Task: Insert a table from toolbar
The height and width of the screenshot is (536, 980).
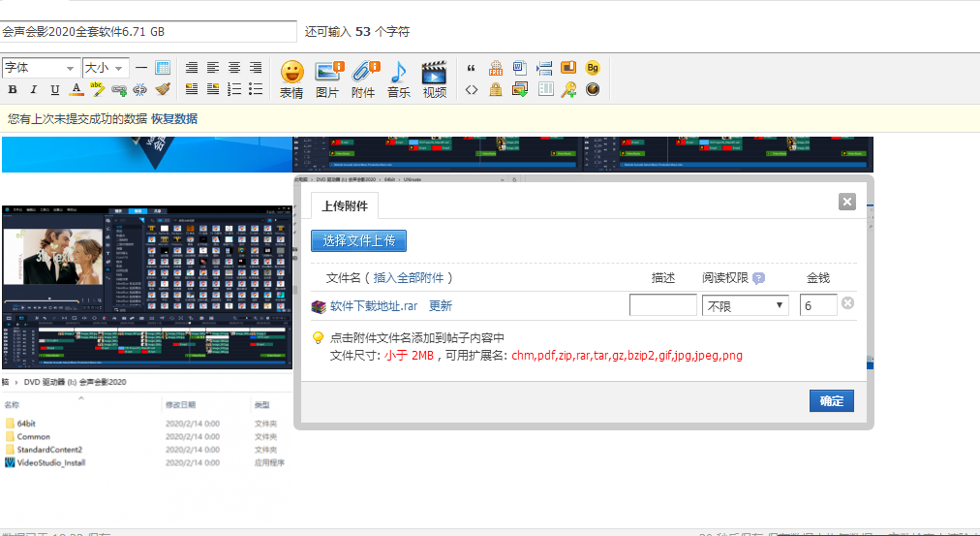Action: [163, 68]
